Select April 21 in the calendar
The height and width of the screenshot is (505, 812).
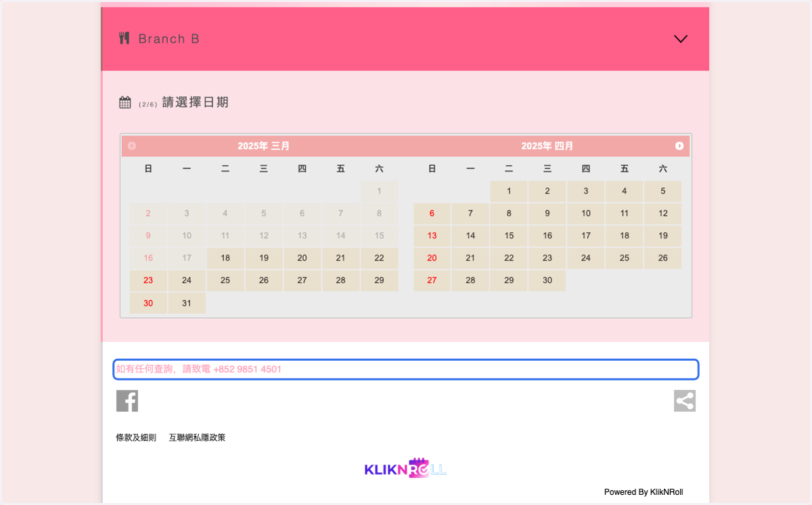pos(470,258)
